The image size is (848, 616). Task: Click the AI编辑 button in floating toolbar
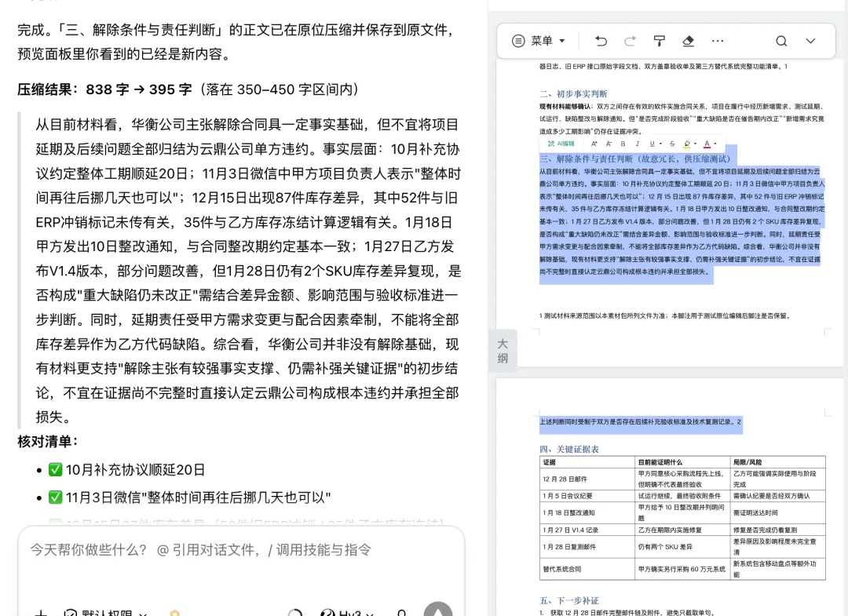561,144
